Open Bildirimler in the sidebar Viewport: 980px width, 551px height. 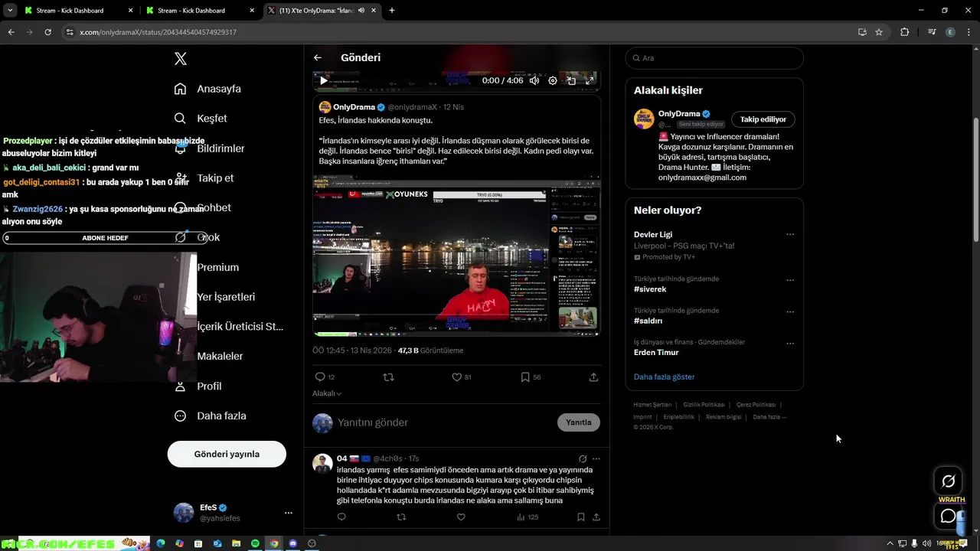[209, 148]
